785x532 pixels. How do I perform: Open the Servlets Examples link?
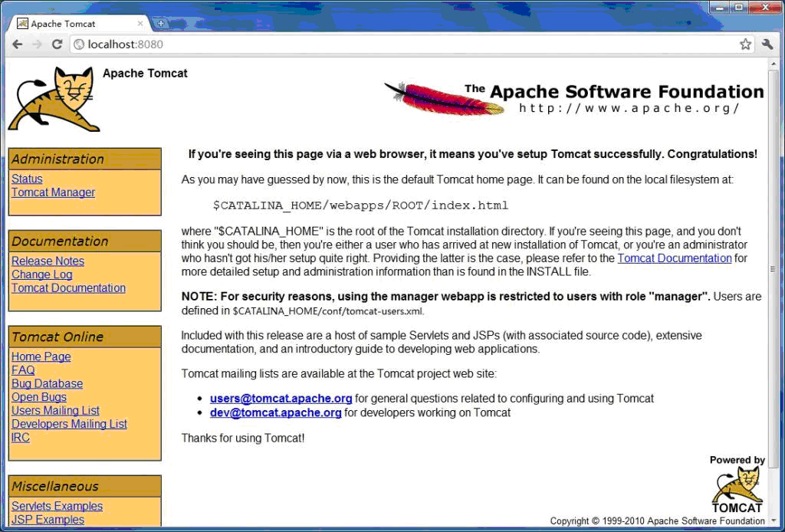(x=57, y=506)
